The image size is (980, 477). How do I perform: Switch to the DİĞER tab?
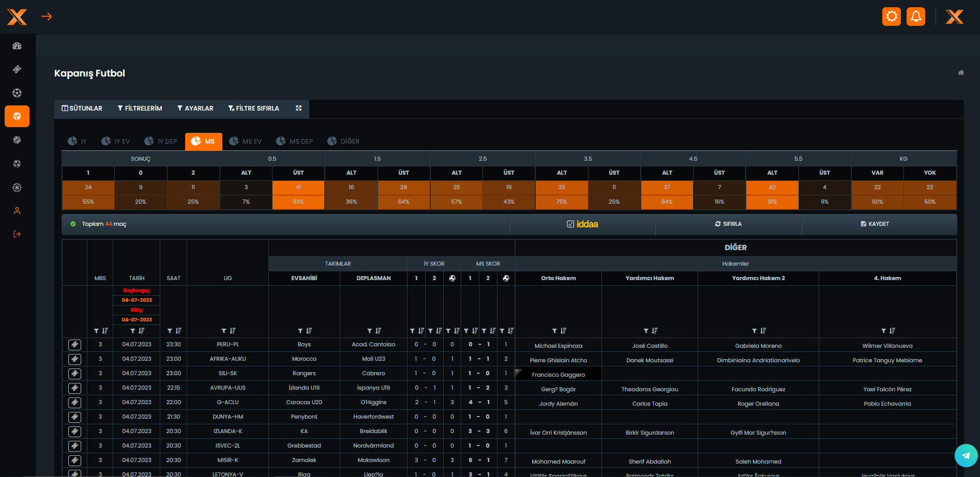pos(343,141)
